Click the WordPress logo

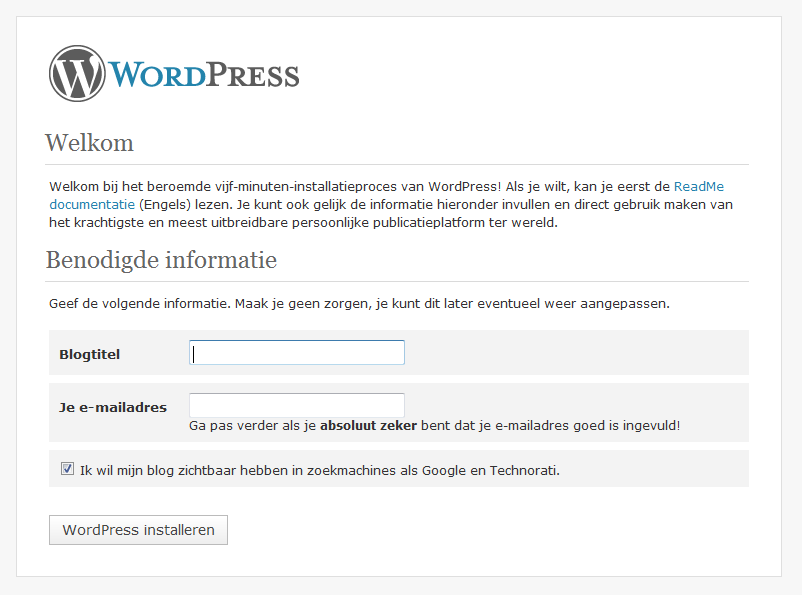[174, 73]
